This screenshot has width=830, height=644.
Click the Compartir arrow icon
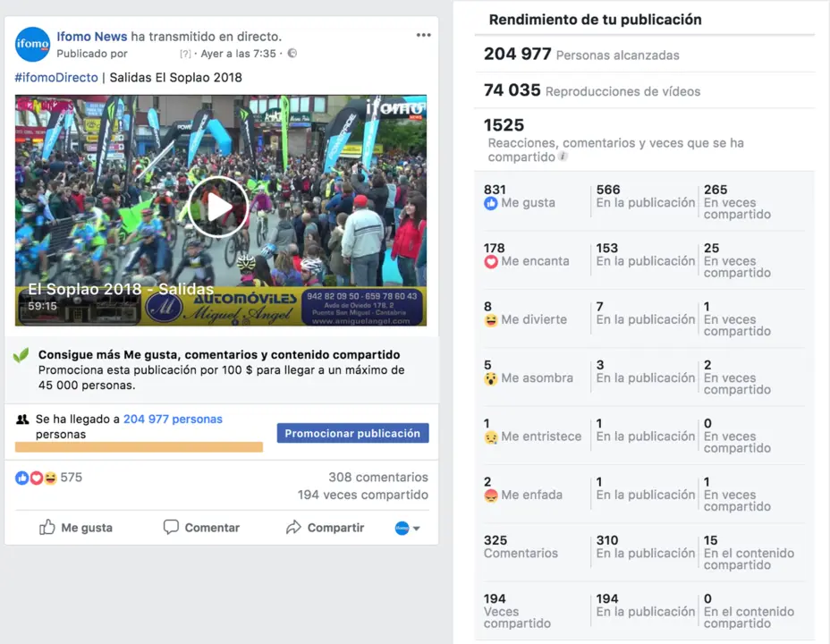click(x=293, y=527)
